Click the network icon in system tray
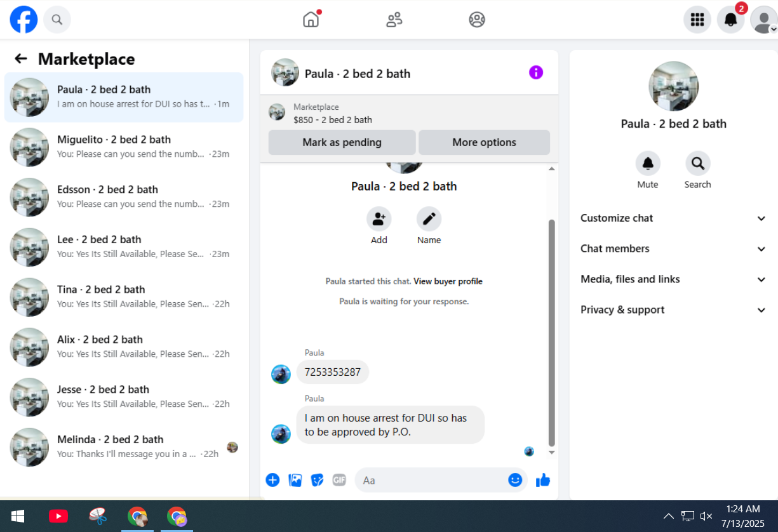Viewport: 778px width, 532px height. pyautogui.click(x=688, y=516)
